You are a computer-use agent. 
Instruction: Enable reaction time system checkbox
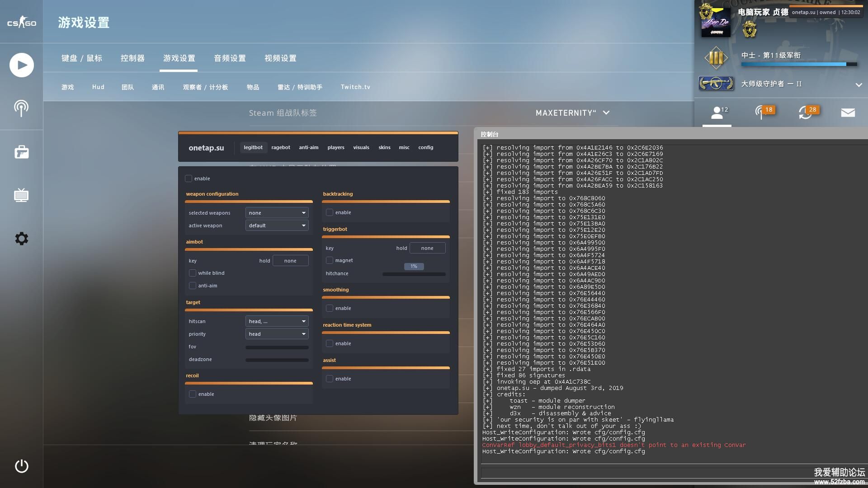330,343
